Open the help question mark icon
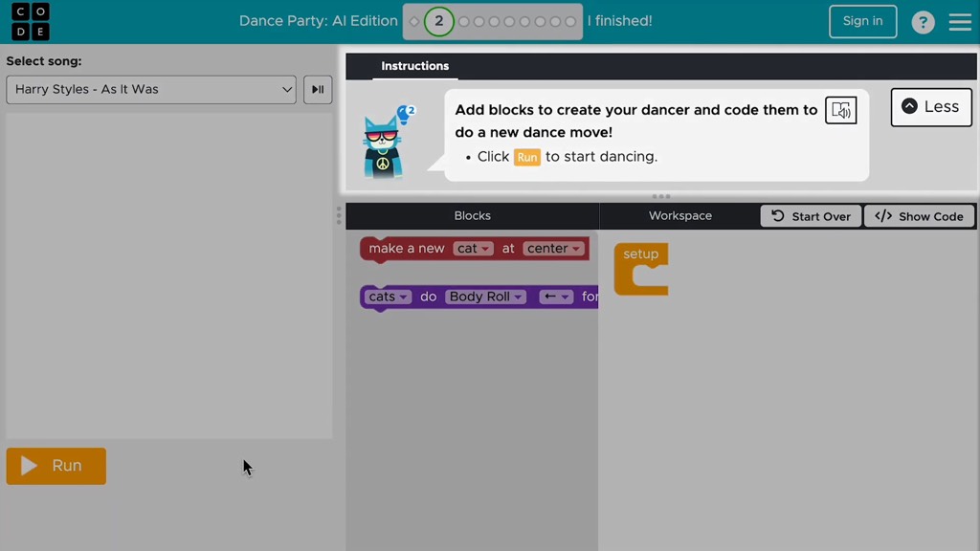The width and height of the screenshot is (980, 551). [x=923, y=22]
